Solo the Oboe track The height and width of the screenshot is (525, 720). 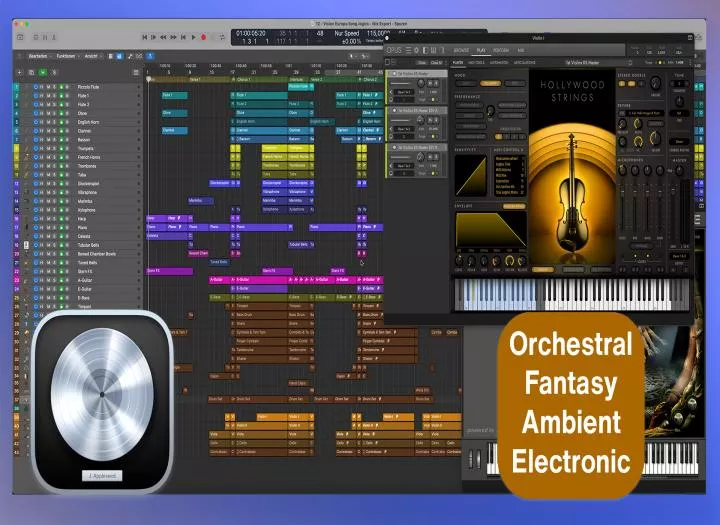coord(54,113)
